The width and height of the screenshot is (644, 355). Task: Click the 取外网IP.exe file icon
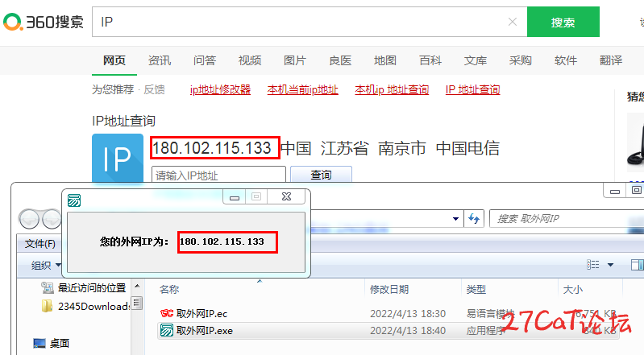167,330
